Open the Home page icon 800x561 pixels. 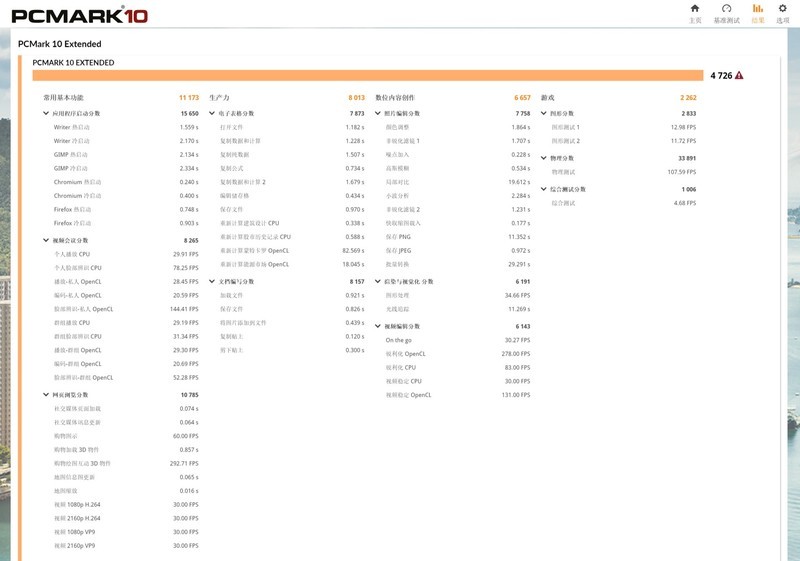coord(695,9)
